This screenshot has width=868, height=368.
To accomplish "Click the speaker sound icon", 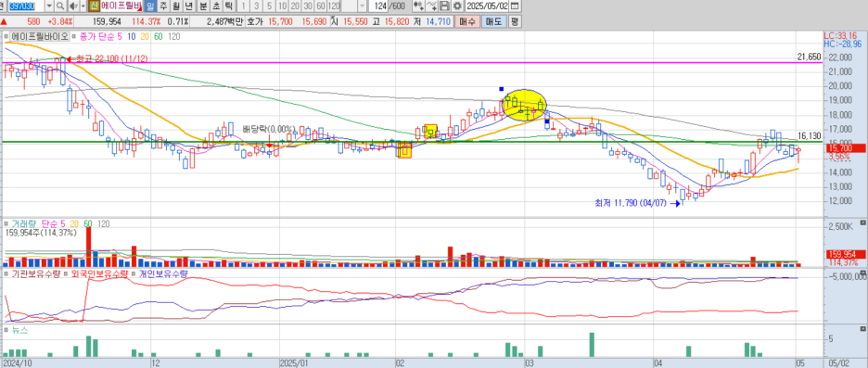I will point(73,6).
